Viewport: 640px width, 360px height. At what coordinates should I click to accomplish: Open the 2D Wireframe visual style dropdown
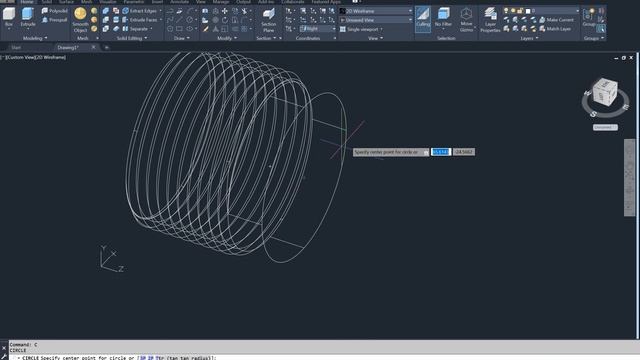[376, 11]
